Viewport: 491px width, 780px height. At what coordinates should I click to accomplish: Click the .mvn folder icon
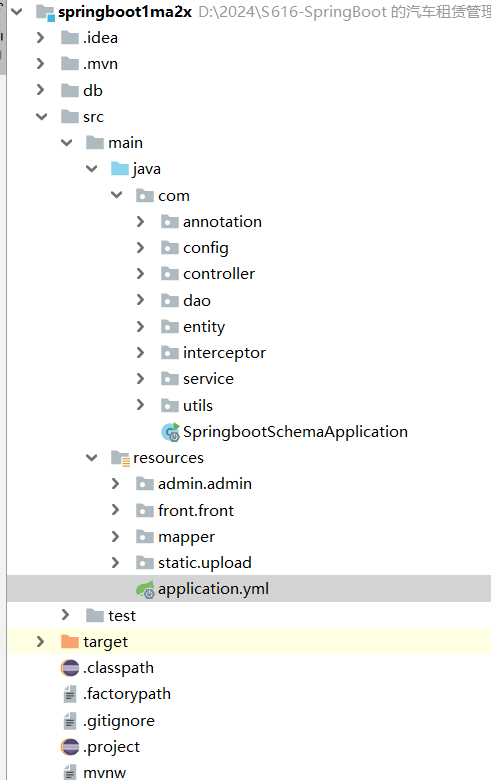point(70,64)
